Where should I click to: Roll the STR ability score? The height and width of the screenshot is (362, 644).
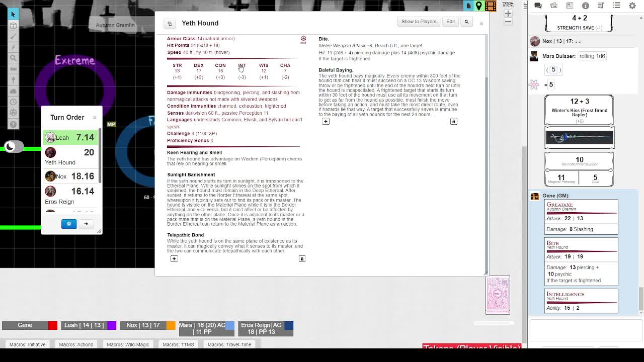point(177,71)
